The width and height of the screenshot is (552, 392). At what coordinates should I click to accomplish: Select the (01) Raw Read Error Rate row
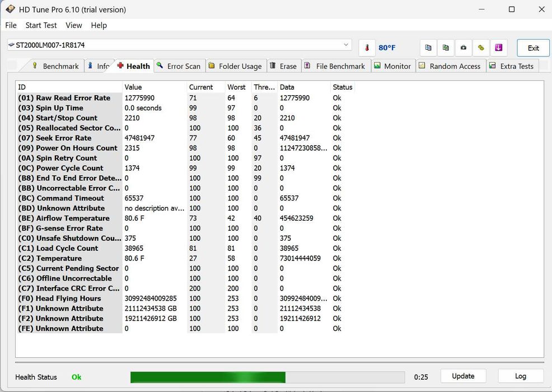pos(185,98)
